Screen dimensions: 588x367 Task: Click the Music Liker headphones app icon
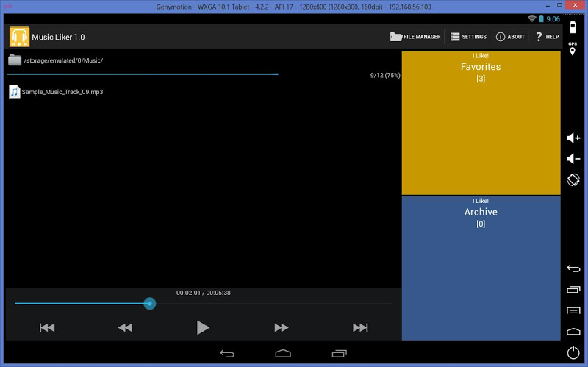coord(19,37)
